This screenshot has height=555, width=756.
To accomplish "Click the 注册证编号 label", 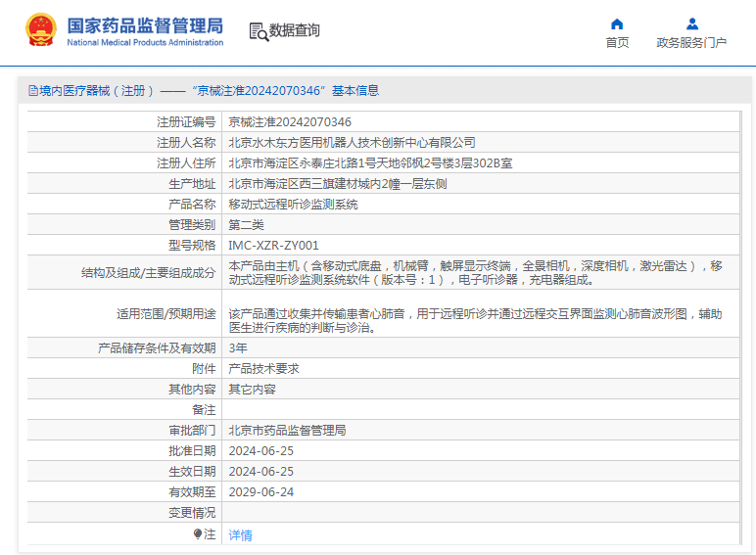I will point(186,122).
